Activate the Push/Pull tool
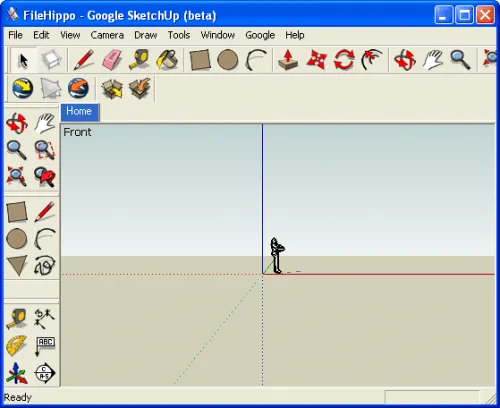The width and height of the screenshot is (500, 408). click(x=288, y=60)
